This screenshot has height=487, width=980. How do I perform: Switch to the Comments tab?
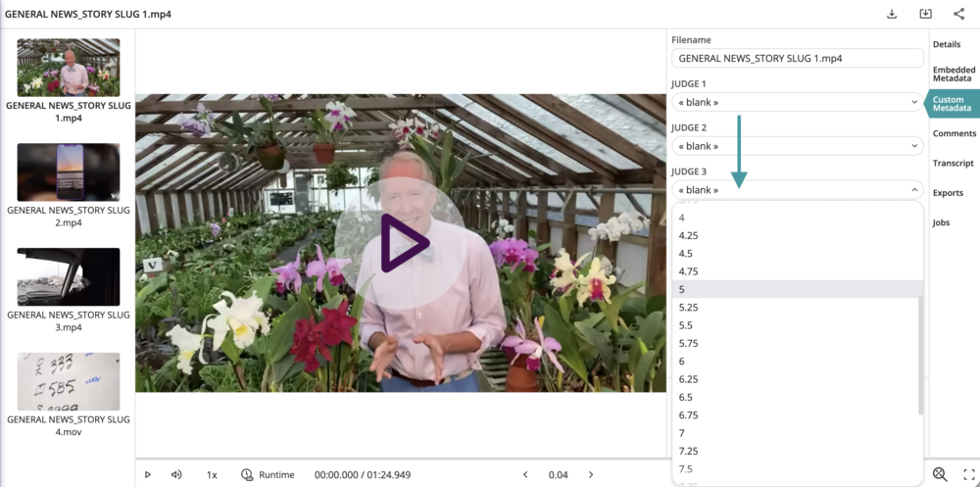point(954,133)
